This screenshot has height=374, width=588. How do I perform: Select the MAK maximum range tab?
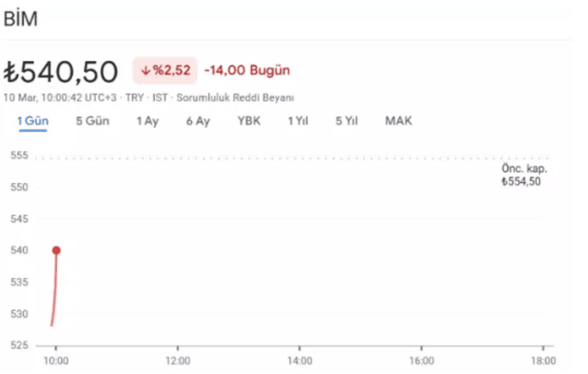click(398, 120)
